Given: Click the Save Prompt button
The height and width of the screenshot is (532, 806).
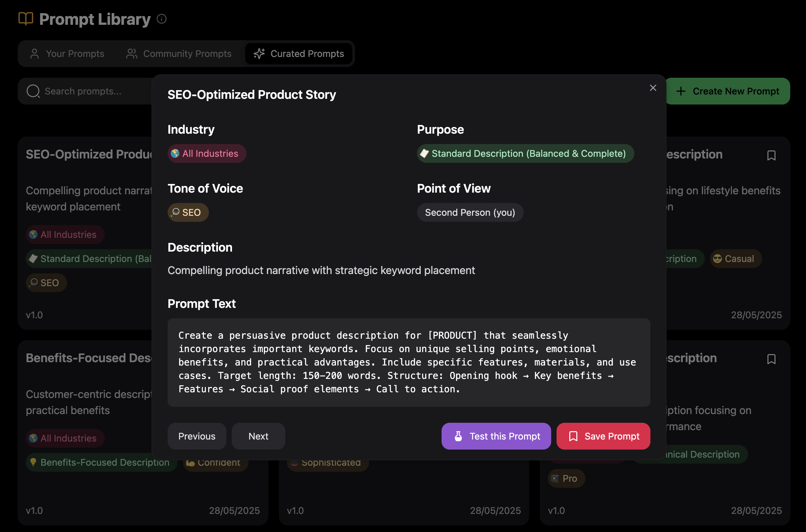Looking at the screenshot, I should coord(603,436).
